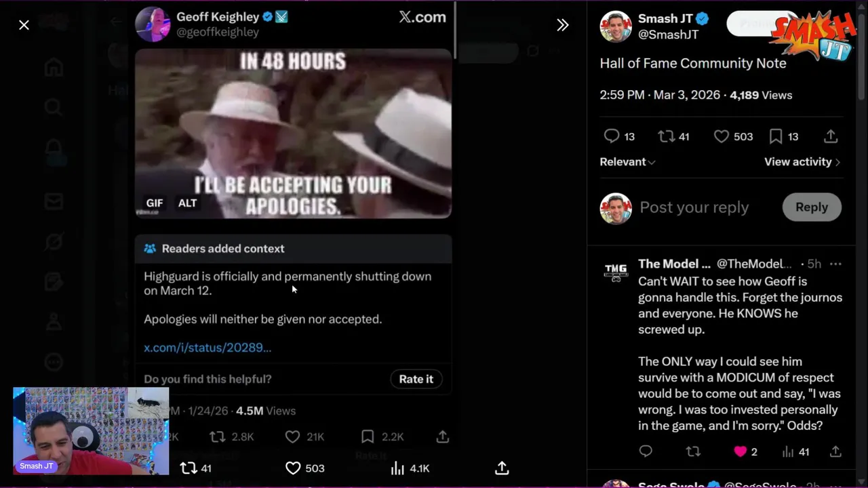Viewport: 868px width, 488px height.
Task: Bookmark the Geoff Keighley post (2.2K)
Action: [x=367, y=437]
